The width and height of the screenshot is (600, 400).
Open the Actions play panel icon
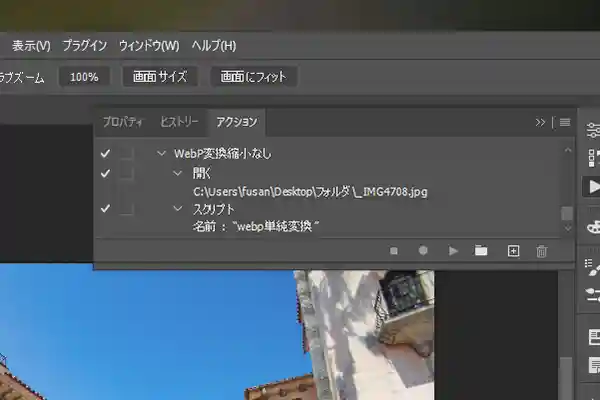point(592,187)
